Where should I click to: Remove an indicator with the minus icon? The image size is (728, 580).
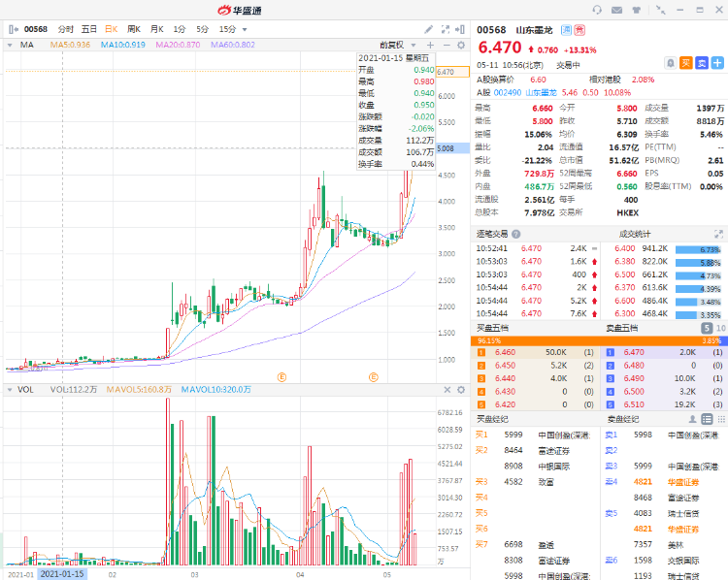[447, 45]
